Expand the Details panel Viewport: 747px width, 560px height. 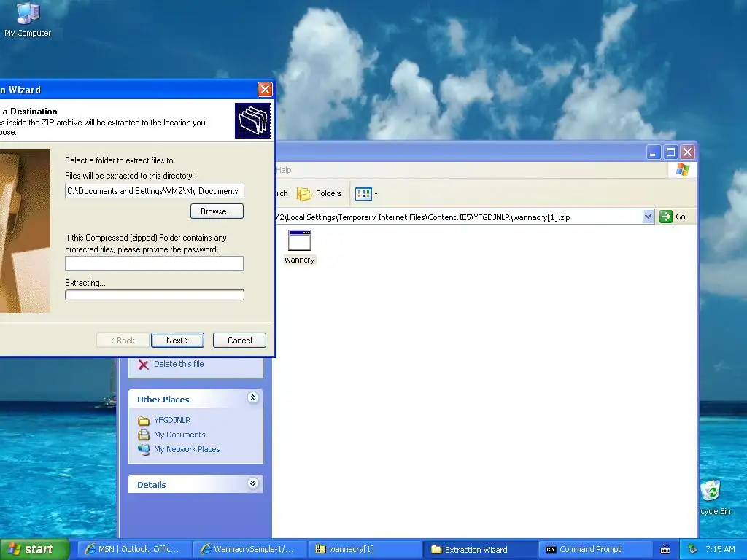click(253, 483)
